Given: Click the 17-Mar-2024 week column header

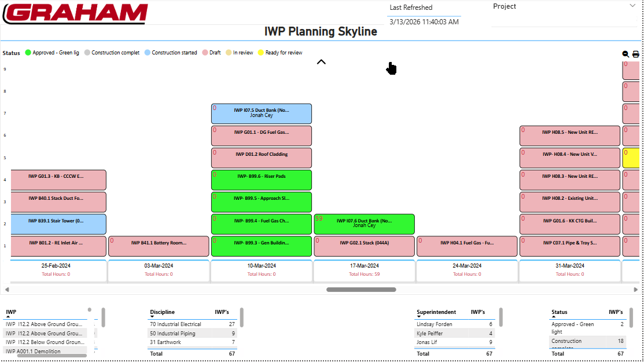Looking at the screenshot, I should point(365,270).
